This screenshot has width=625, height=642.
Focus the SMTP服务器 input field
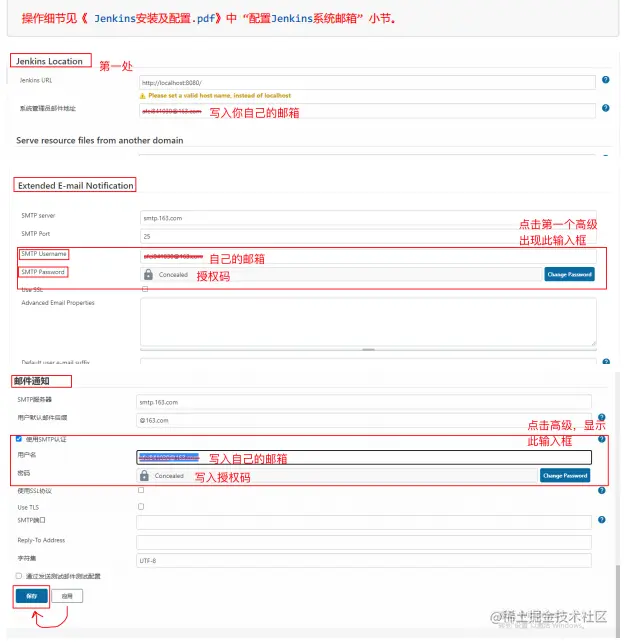pyautogui.click(x=364, y=402)
